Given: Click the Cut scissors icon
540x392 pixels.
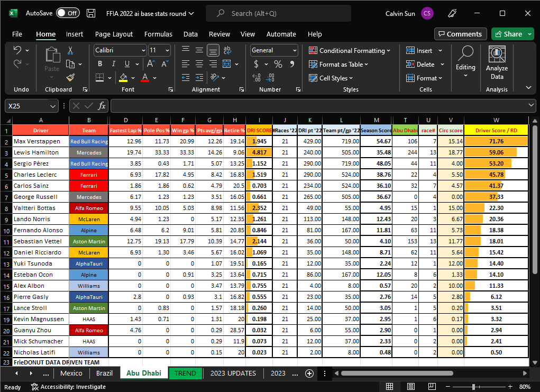Looking at the screenshot, I should [x=70, y=51].
